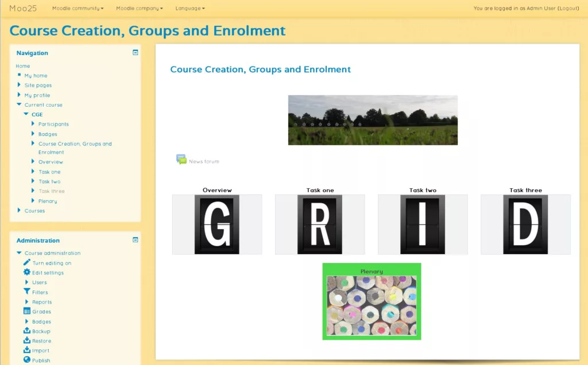Click the gear icon for Edit settings
The height and width of the screenshot is (365, 588).
26,273
